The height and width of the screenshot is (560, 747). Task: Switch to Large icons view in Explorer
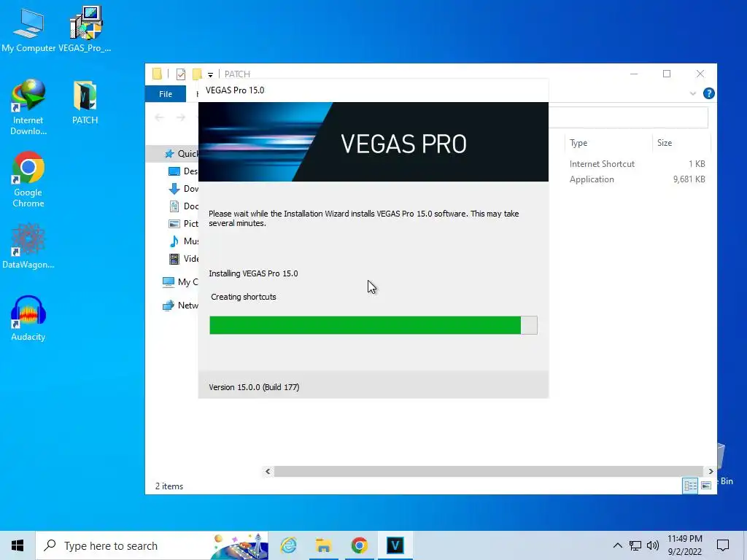(x=706, y=486)
